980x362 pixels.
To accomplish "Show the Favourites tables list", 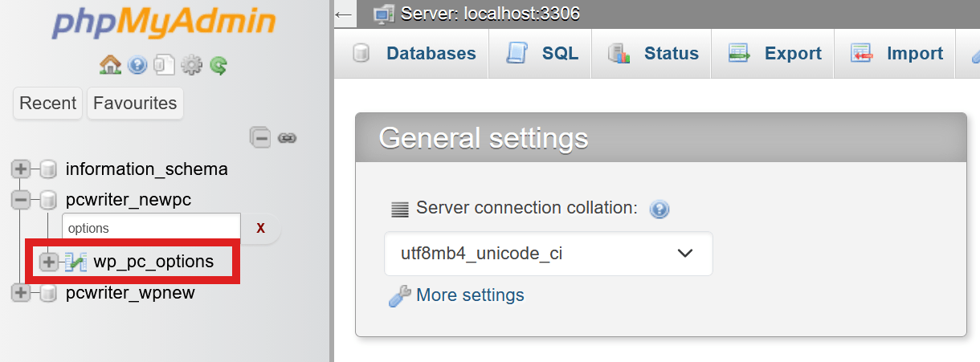I will 135,104.
